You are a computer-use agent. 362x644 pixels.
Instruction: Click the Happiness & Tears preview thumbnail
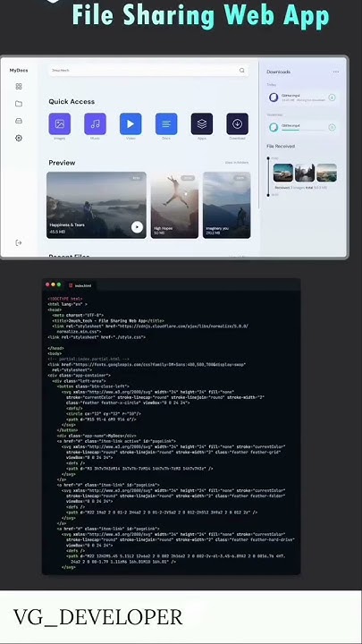(x=96, y=205)
